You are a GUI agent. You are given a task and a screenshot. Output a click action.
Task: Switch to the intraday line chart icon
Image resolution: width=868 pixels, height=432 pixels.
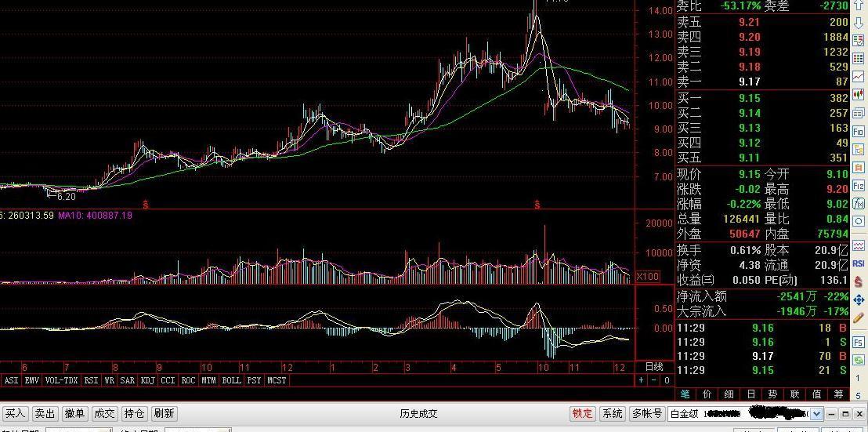859,76
